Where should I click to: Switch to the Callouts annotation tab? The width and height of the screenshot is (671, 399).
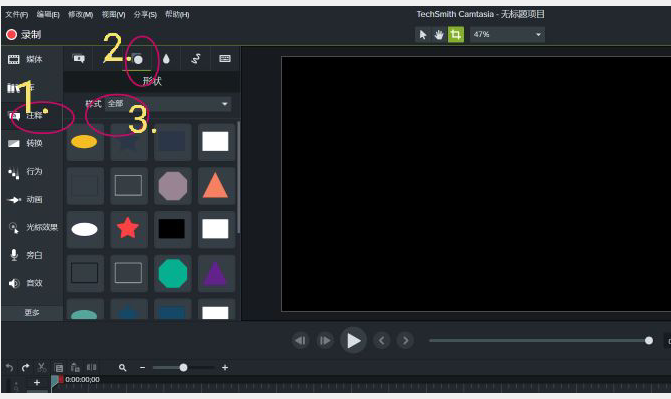79,59
